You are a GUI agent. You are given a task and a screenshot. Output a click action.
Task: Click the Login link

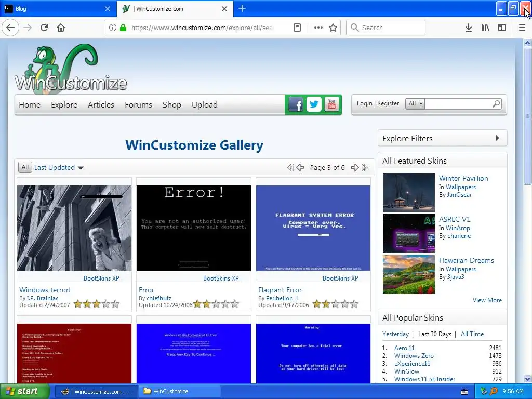364,103
